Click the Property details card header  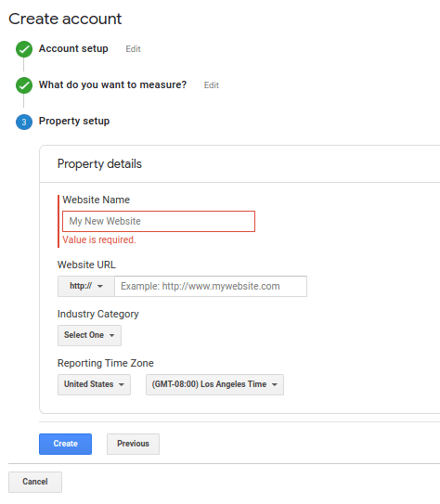[99, 164]
